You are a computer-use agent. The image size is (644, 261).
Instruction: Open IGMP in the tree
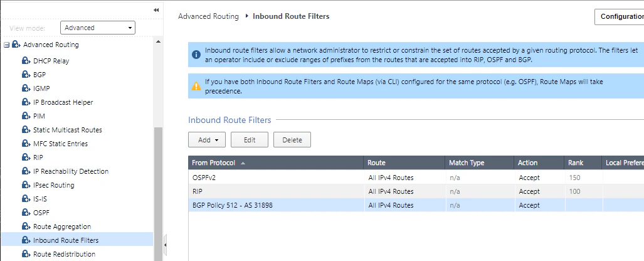point(41,88)
